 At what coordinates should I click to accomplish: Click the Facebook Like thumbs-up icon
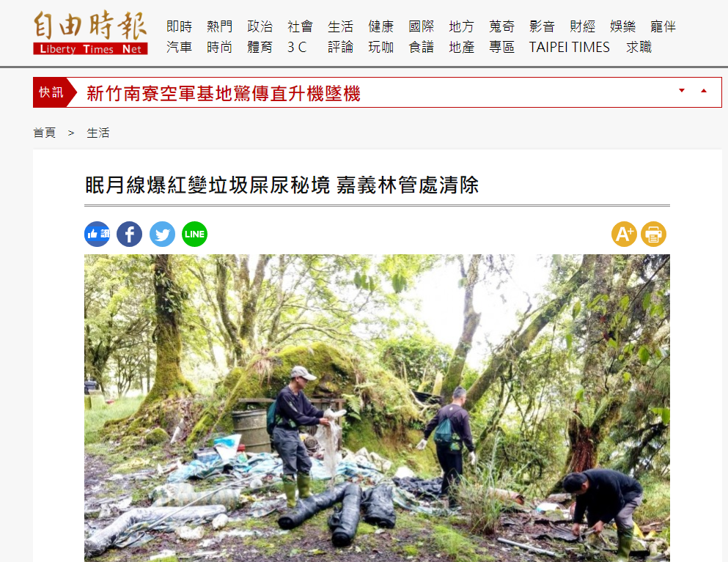pyautogui.click(x=97, y=234)
